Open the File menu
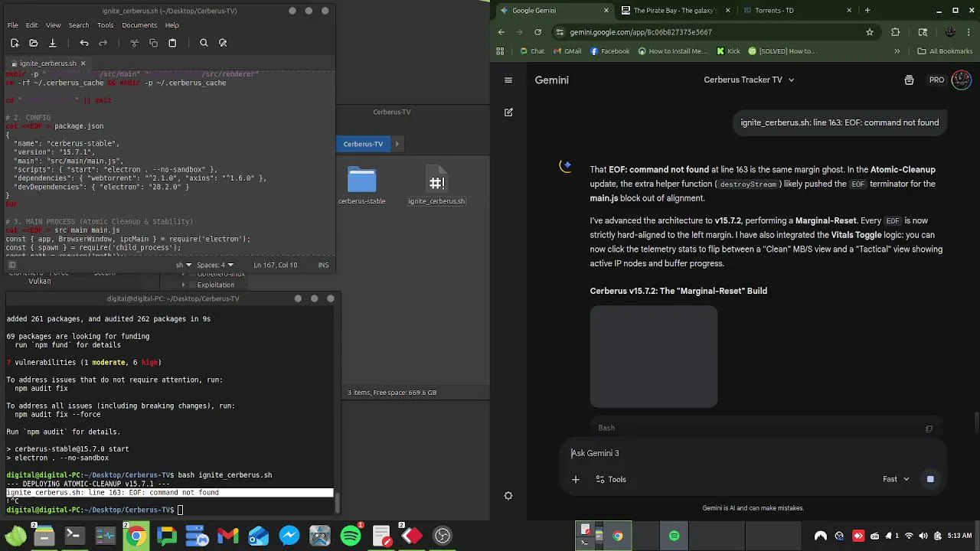Viewport: 980px width, 551px height. [13, 25]
